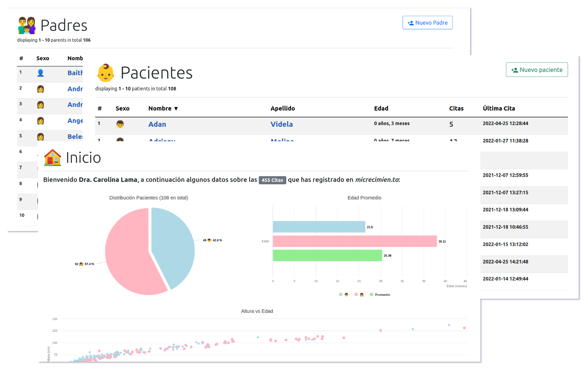Click the boy face icon next to patient Adan

coord(120,124)
